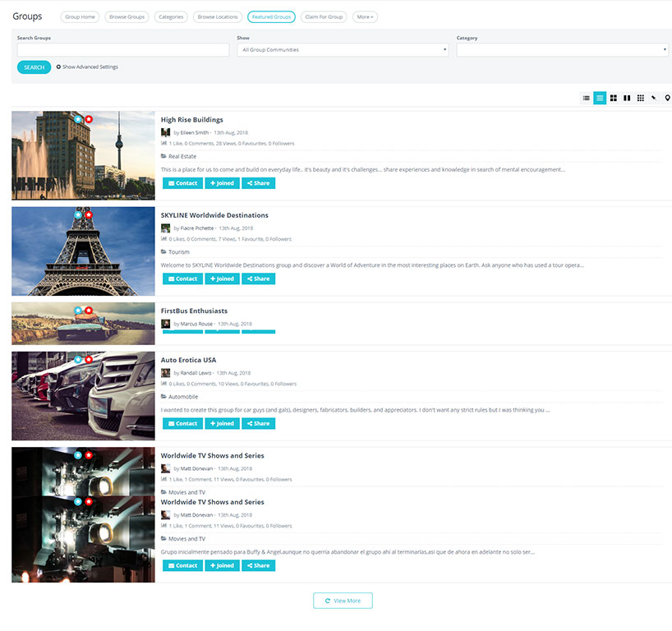Open the map location pin view
The height and width of the screenshot is (631, 672).
(x=667, y=98)
